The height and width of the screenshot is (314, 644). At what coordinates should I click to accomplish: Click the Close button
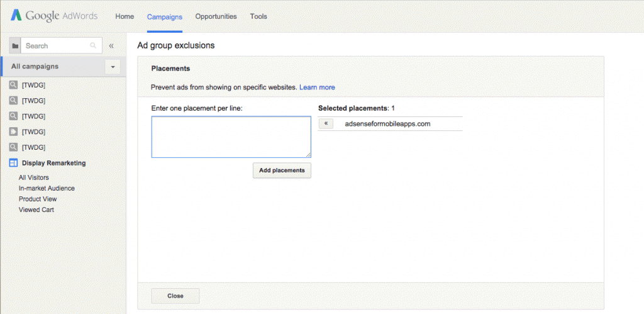click(x=175, y=296)
